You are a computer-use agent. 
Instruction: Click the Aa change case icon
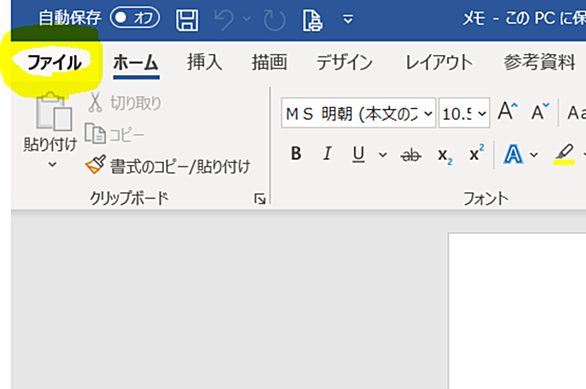(576, 112)
